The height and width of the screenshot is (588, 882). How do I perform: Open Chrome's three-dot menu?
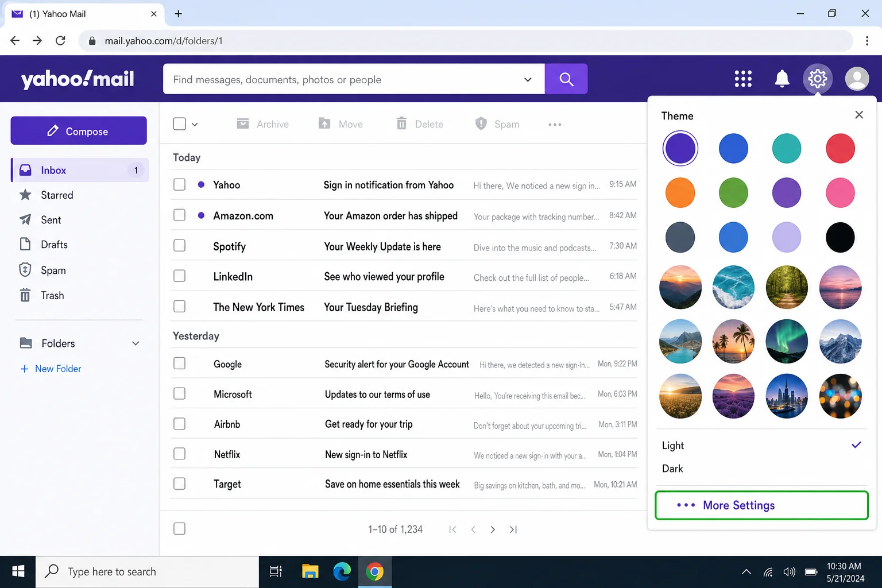pos(867,41)
